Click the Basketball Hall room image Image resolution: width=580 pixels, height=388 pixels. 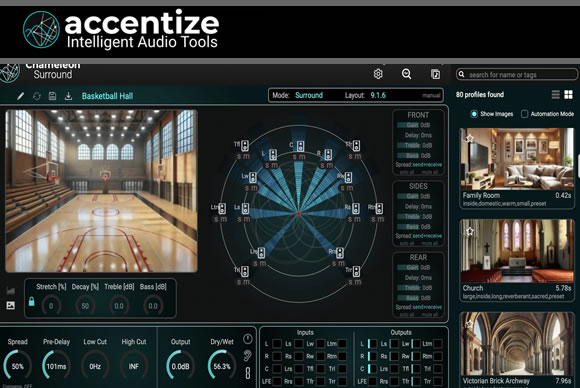point(101,191)
